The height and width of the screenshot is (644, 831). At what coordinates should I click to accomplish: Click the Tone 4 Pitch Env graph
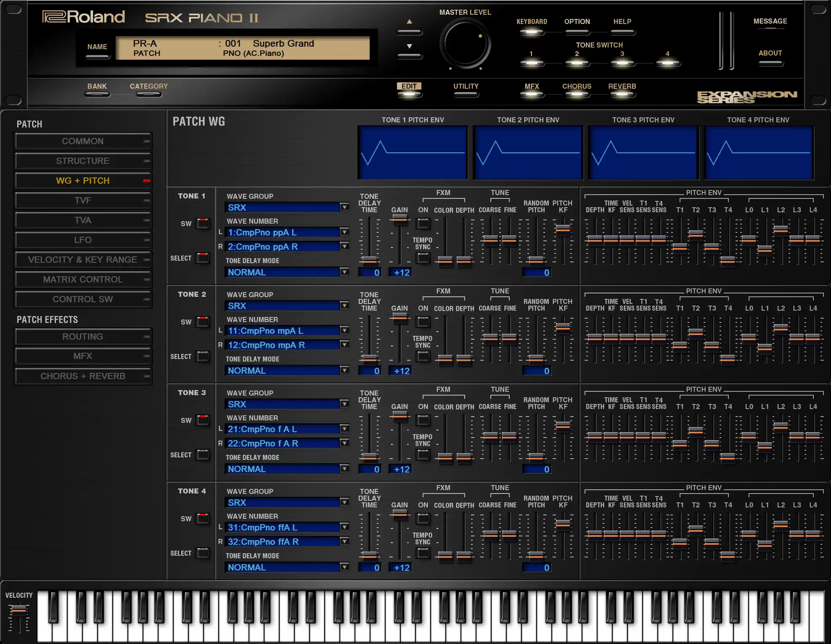click(759, 153)
